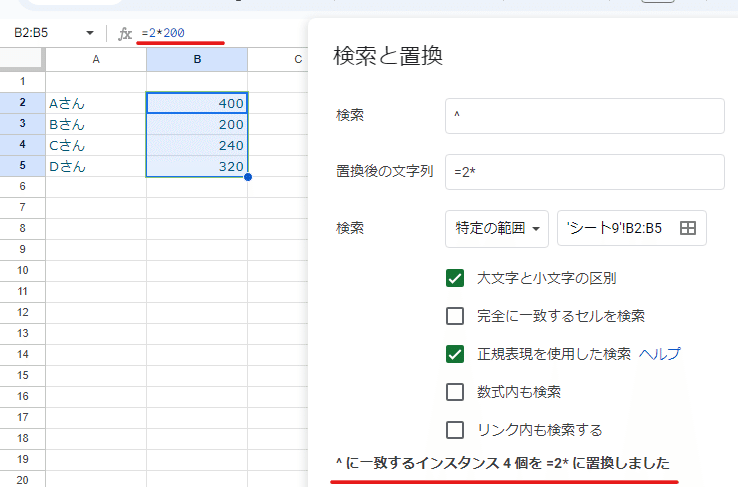Click the blue fill handle dot
Screen dimensions: 738x487
click(x=248, y=177)
